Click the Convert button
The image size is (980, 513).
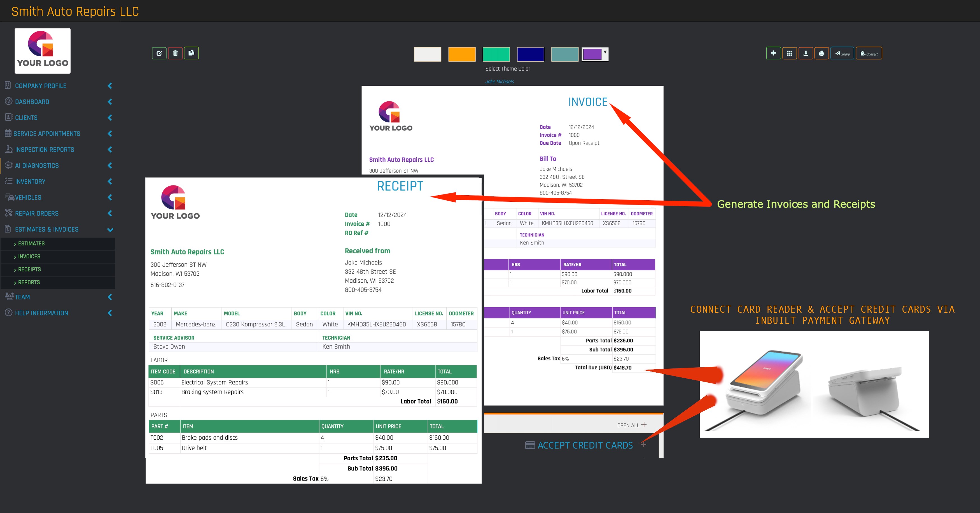pos(869,53)
